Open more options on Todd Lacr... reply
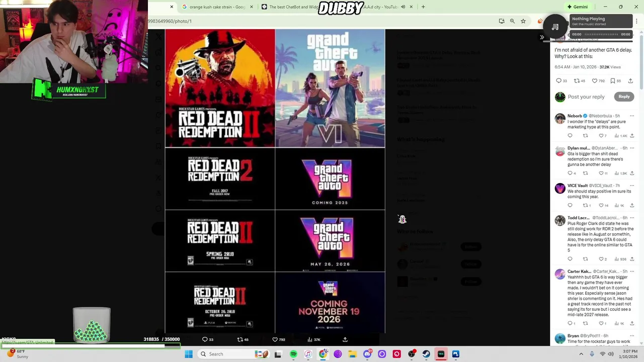644x362 pixels. click(x=632, y=218)
